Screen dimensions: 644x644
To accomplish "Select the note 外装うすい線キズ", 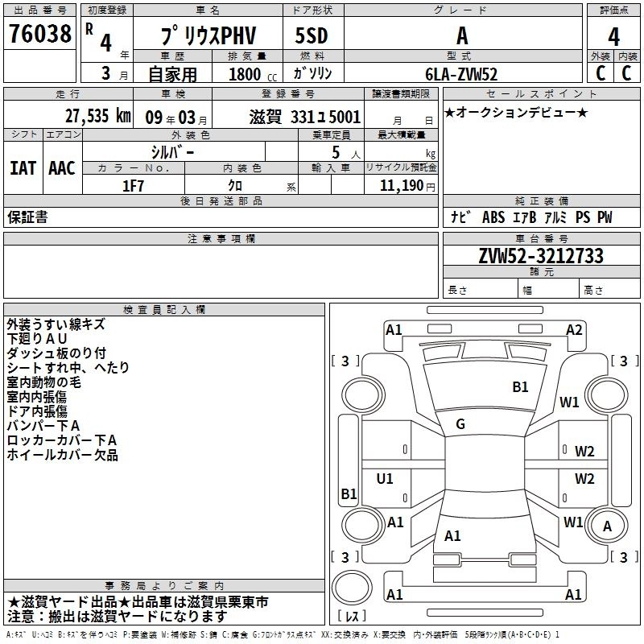I will (x=56, y=324).
